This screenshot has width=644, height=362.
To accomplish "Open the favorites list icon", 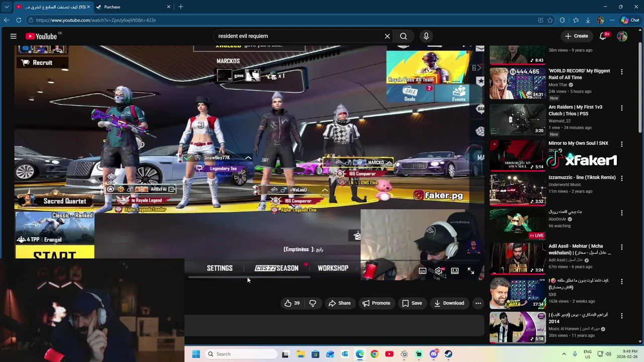I will point(576,20).
